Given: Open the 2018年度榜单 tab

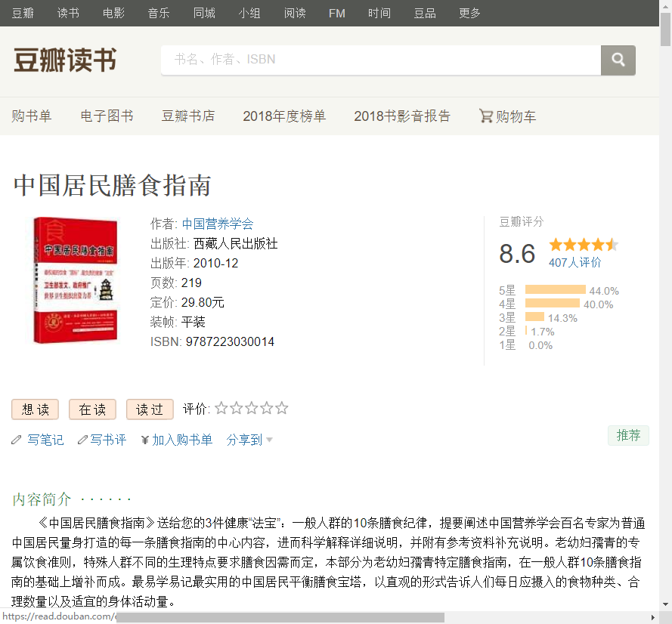Looking at the screenshot, I should click(x=284, y=116).
